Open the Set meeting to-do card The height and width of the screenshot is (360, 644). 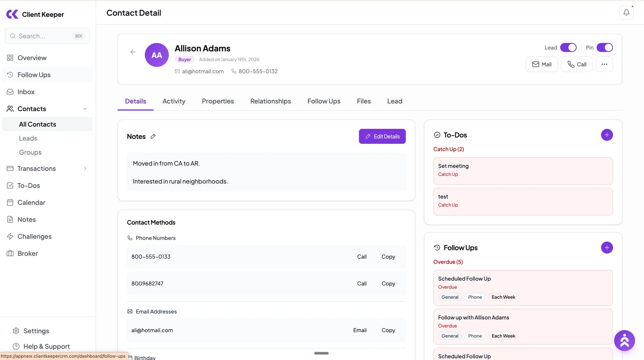coord(523,171)
